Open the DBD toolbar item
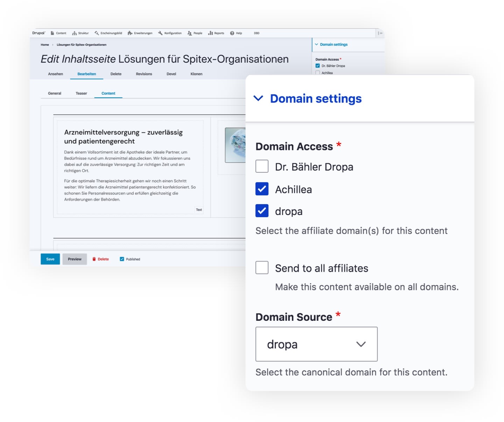Screen dimensions: 504x422 tap(257, 33)
